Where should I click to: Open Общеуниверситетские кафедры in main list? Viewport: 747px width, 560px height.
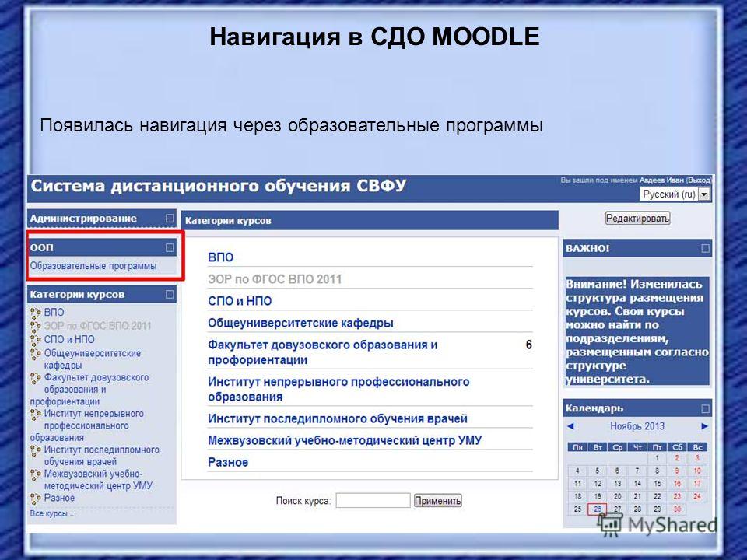(300, 323)
